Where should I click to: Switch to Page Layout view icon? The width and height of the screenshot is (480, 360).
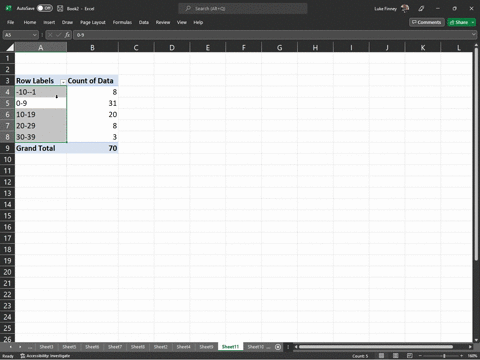[396, 356]
